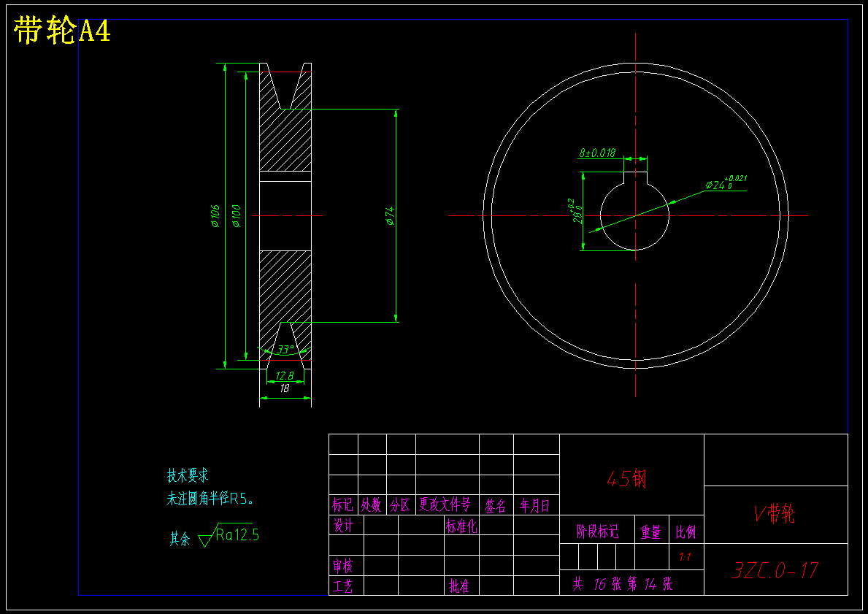Click the 其余 surface finish label
Screen dimensions: 868x614
tap(180, 539)
